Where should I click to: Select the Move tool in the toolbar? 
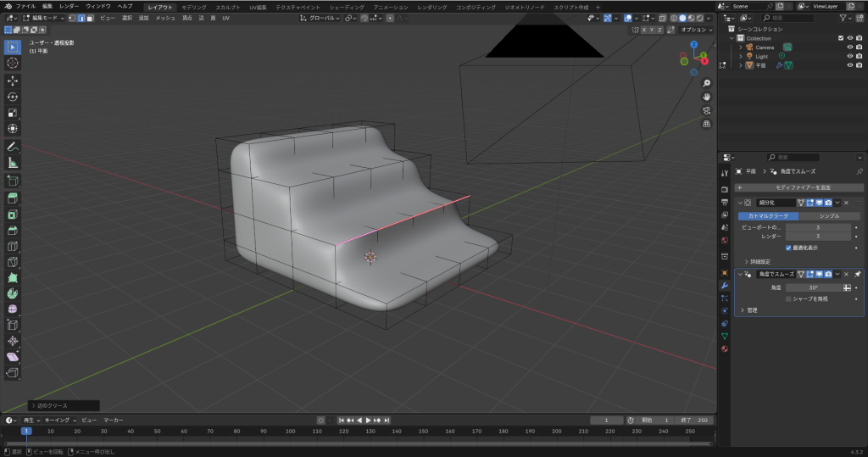click(13, 81)
